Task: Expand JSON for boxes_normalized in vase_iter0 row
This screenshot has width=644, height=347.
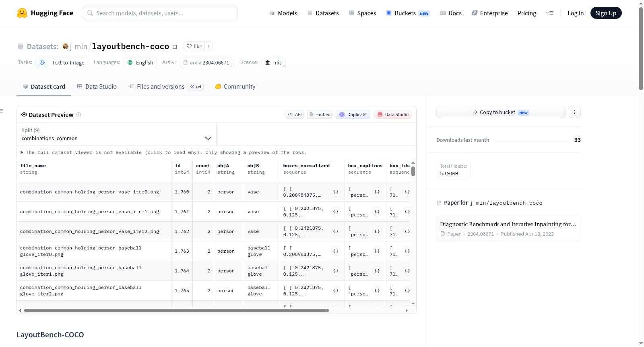Action: click(336, 192)
